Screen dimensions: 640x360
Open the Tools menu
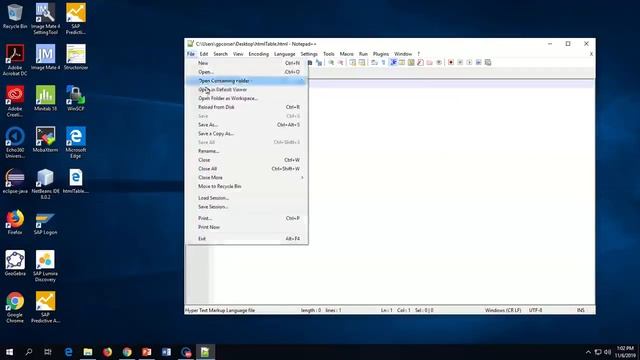(329, 54)
